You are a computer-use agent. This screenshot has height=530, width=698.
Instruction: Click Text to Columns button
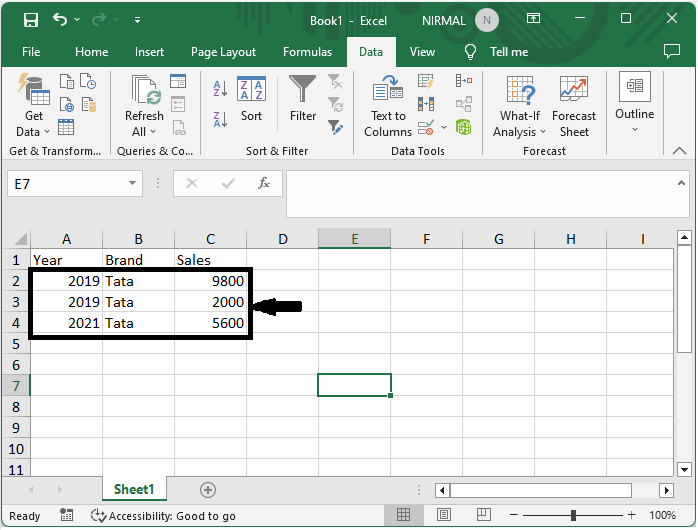(x=388, y=106)
